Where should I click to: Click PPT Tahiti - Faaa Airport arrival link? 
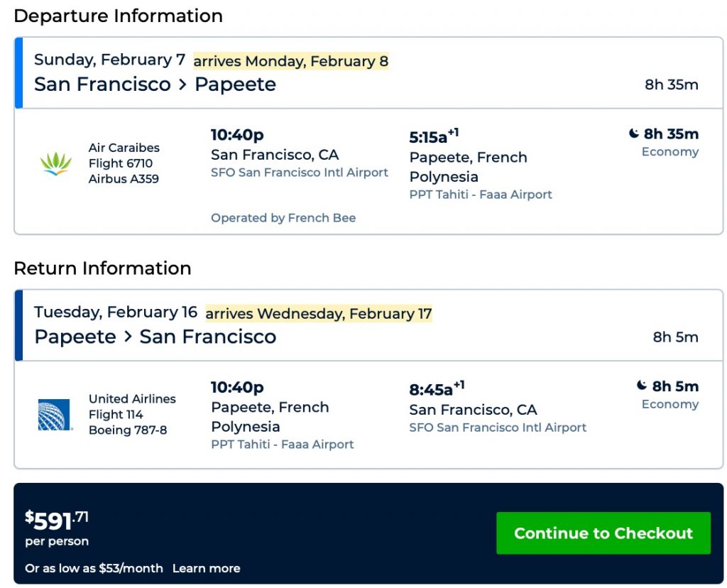click(481, 195)
